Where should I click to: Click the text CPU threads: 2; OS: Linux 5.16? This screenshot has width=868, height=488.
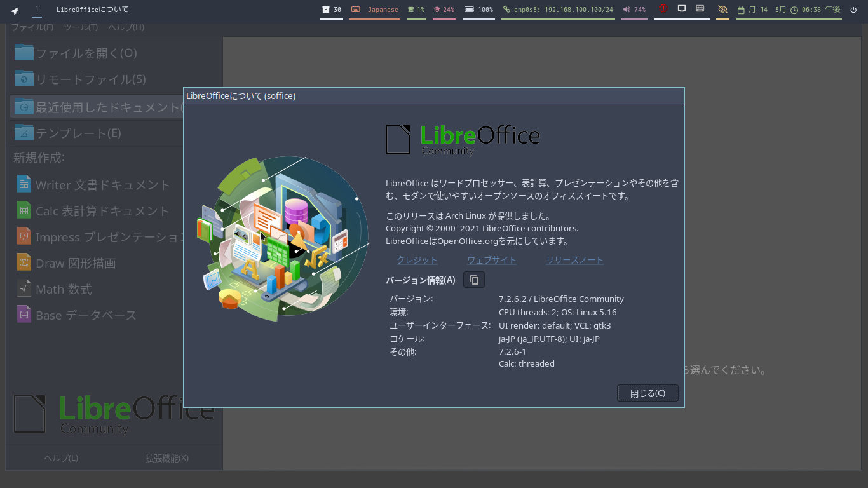point(557,312)
